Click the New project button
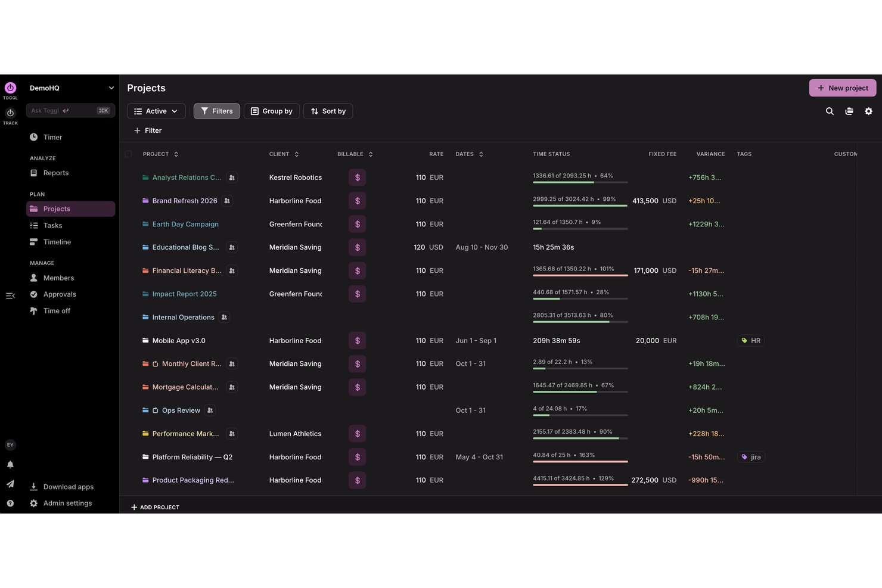This screenshot has height=588, width=882. [x=843, y=88]
